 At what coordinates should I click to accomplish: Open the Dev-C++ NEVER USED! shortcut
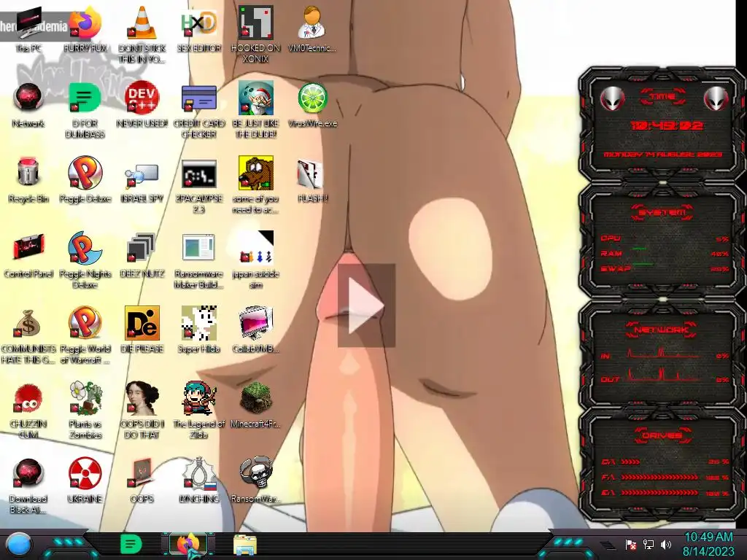point(142,105)
